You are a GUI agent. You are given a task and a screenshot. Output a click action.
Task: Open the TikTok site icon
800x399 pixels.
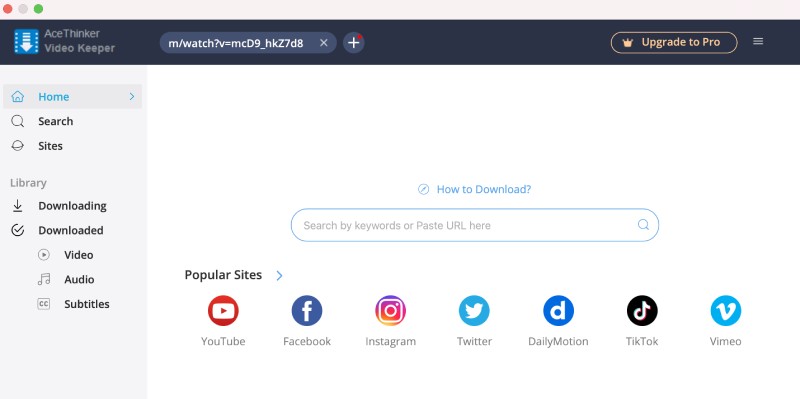click(x=642, y=310)
